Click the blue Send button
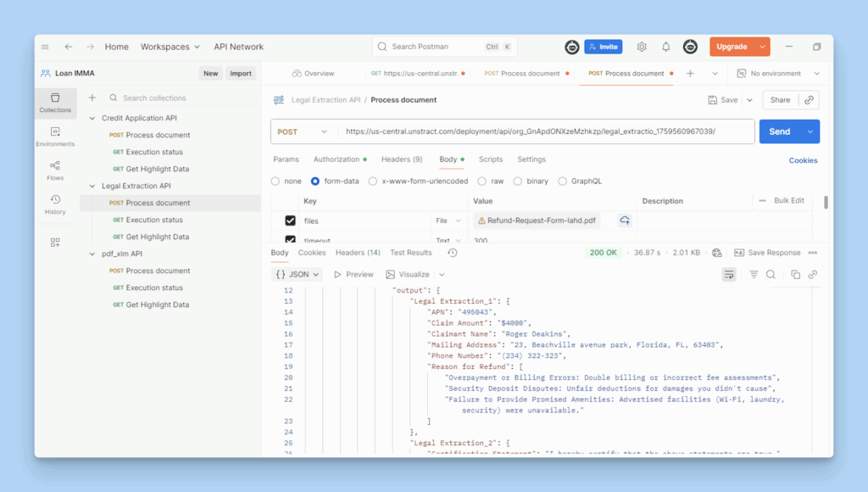The height and width of the screenshot is (492, 868). pos(779,131)
